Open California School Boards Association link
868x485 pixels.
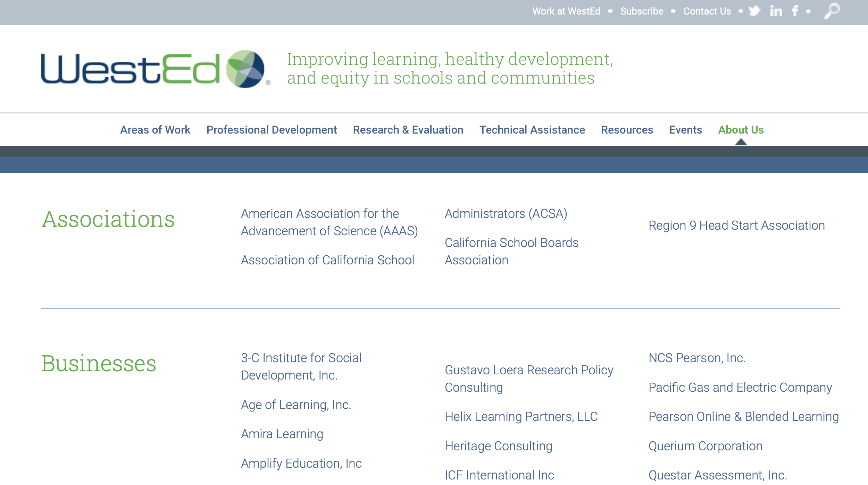511,251
